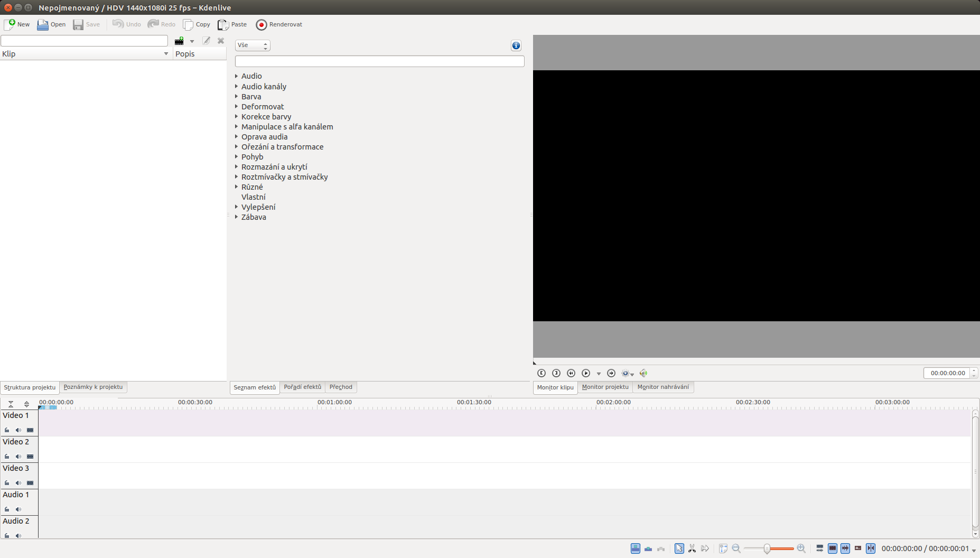This screenshot has height=558, width=980.
Task: Click the Renderovat record icon
Action: pos(262,25)
